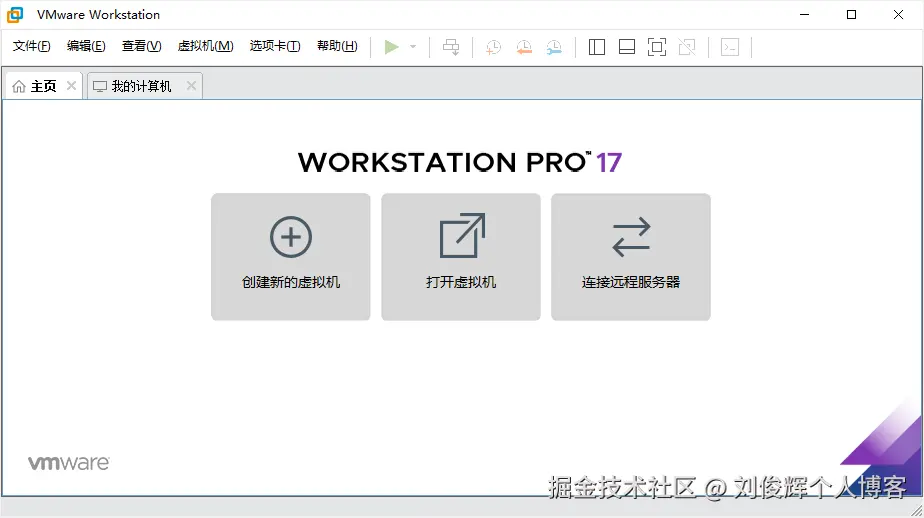Enter full screen mode icon
924x518 pixels.
(x=657, y=47)
